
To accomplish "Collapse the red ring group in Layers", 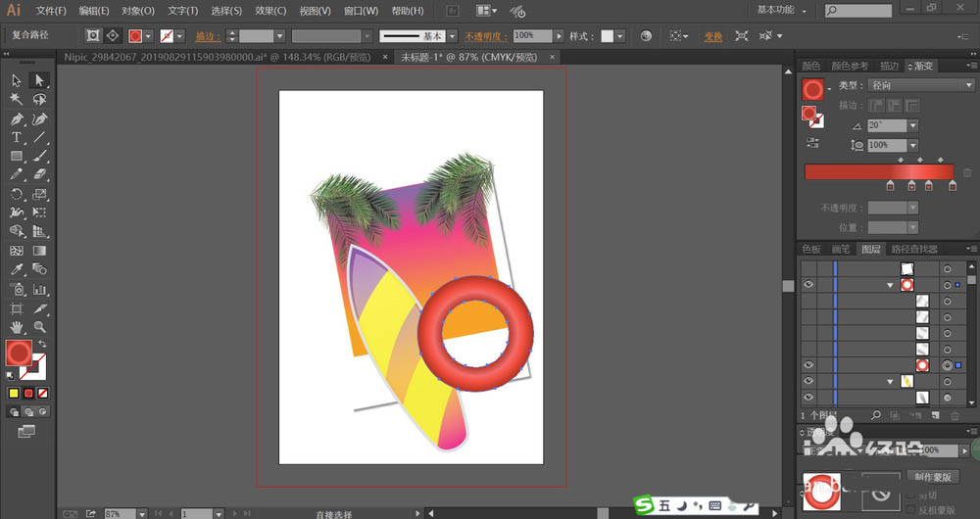I will pos(890,285).
